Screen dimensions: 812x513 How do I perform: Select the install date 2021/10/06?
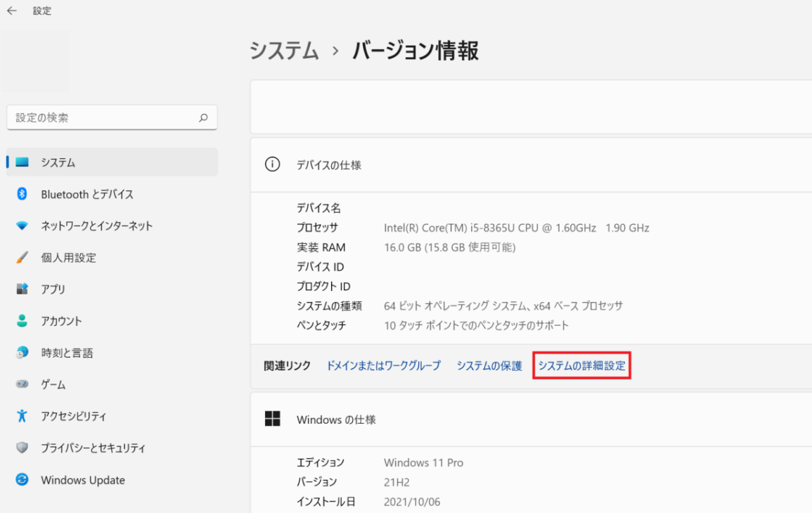412,502
